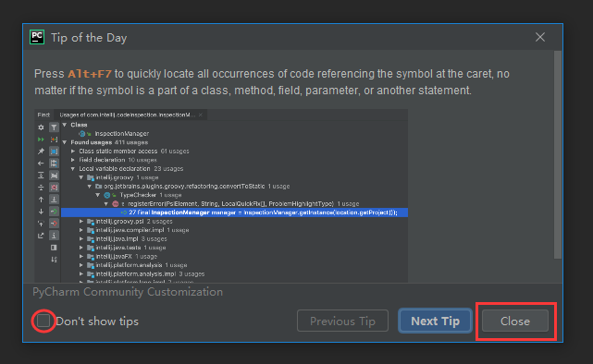Select the highlighted line 27 usage row
Image resolution: width=593 pixels, height=364 pixels.
coord(234,212)
